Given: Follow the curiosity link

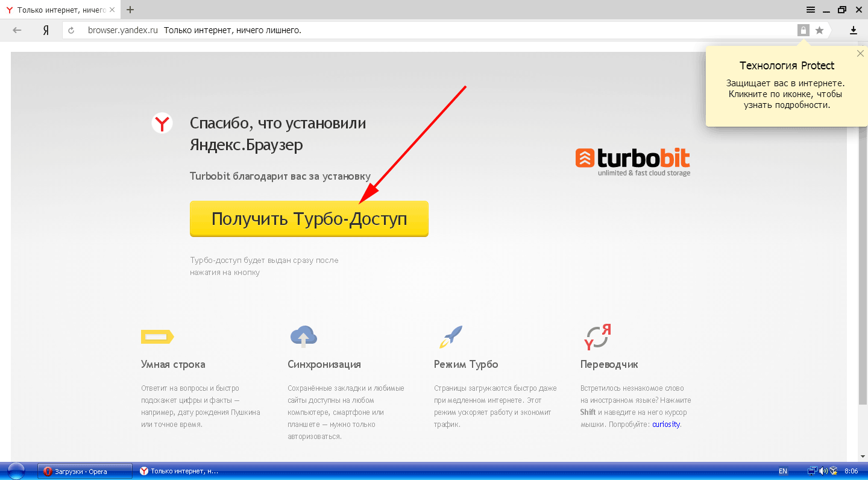Looking at the screenshot, I should pos(666,425).
